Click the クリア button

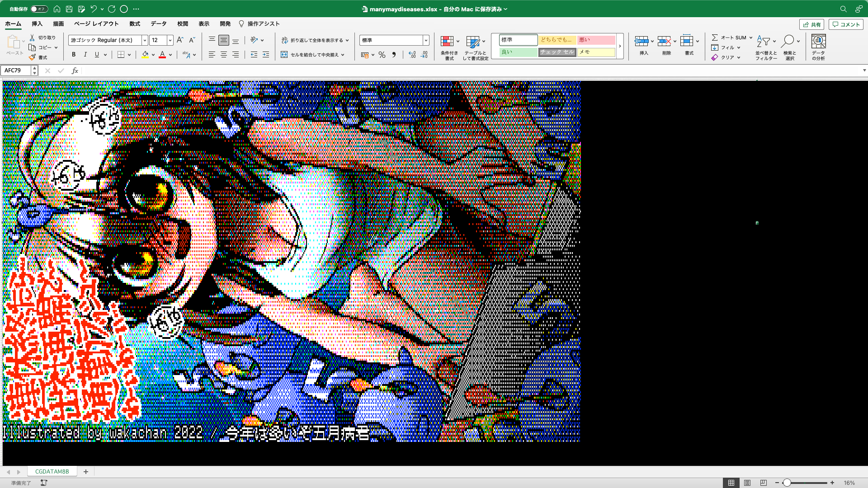coord(723,57)
